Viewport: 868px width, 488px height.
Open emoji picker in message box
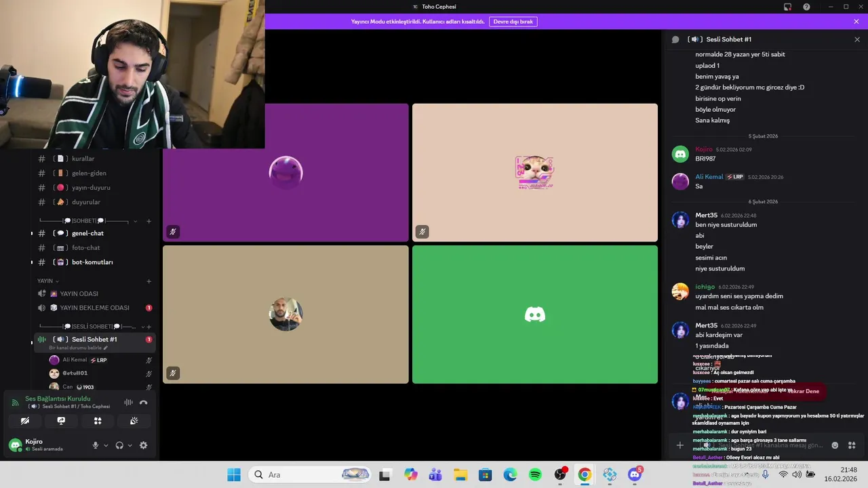pyautogui.click(x=835, y=445)
